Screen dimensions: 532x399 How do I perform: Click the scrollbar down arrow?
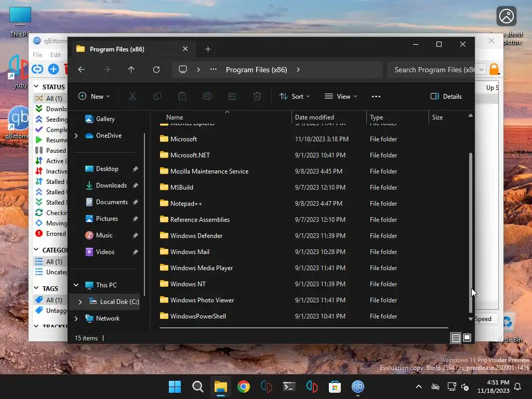tap(471, 319)
